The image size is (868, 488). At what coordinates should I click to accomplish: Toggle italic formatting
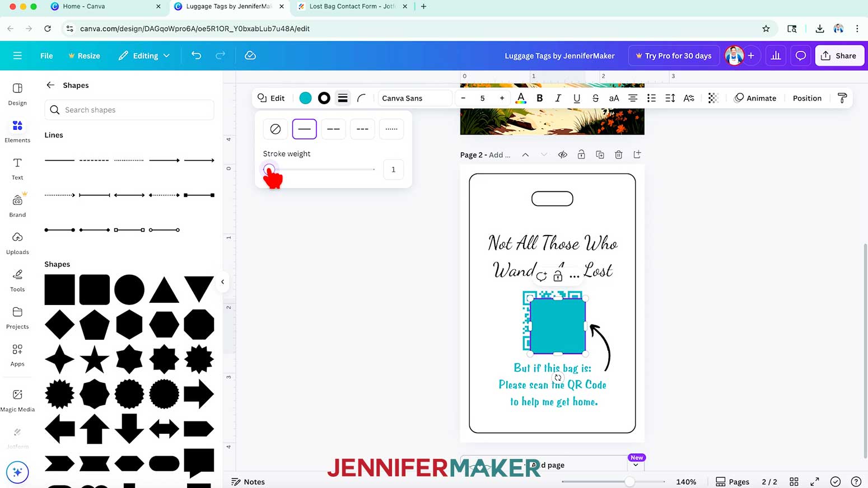(558, 98)
